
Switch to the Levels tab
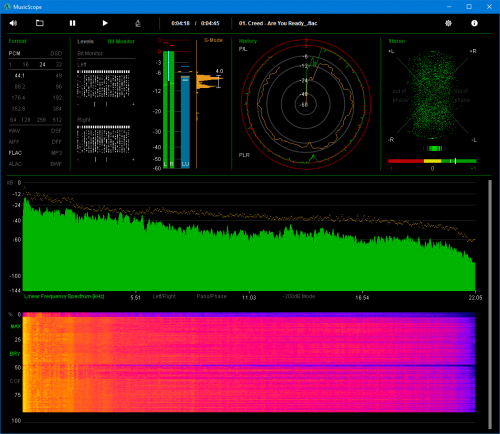click(86, 41)
